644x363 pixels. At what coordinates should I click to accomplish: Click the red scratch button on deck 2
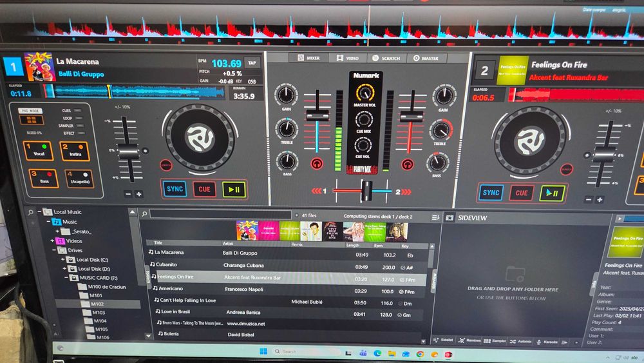[x=566, y=169]
